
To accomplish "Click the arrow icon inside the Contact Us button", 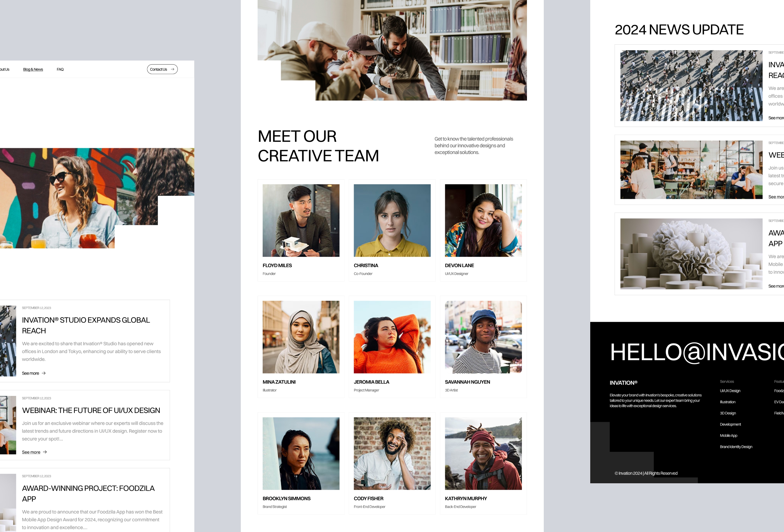I will tap(173, 69).
